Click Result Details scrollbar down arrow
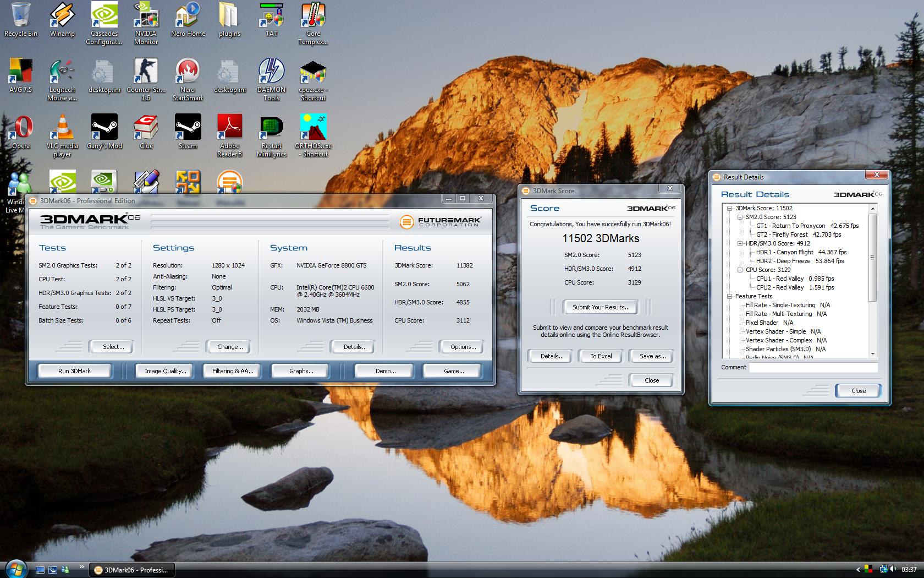The height and width of the screenshot is (578, 924). tap(873, 353)
